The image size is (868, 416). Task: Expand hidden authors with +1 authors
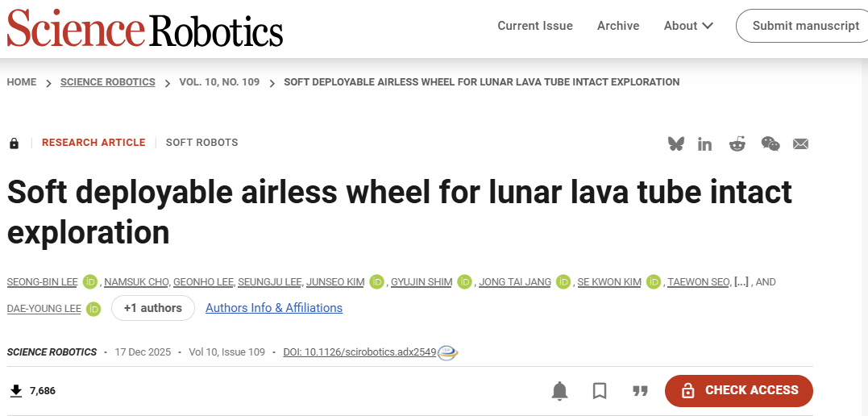pos(153,308)
